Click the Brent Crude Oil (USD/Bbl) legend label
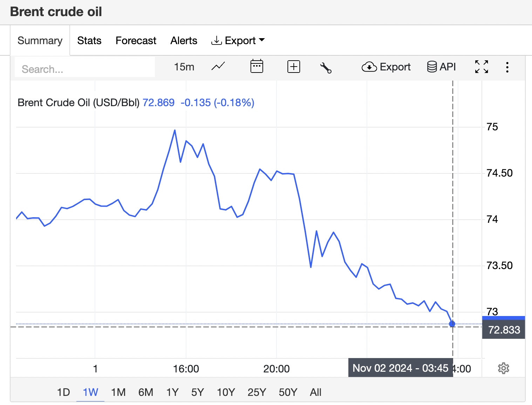 click(79, 103)
